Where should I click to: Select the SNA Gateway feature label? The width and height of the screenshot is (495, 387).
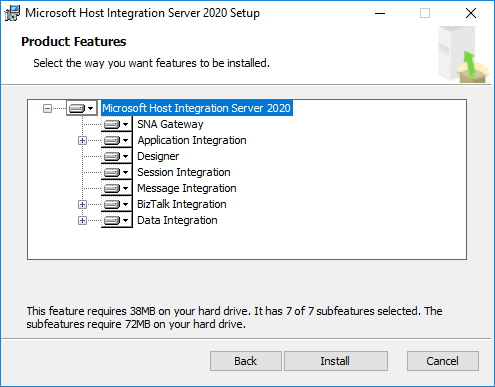pos(170,124)
